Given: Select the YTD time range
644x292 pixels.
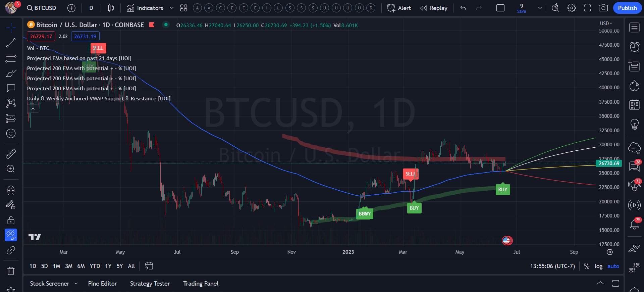Looking at the screenshot, I should point(95,266).
